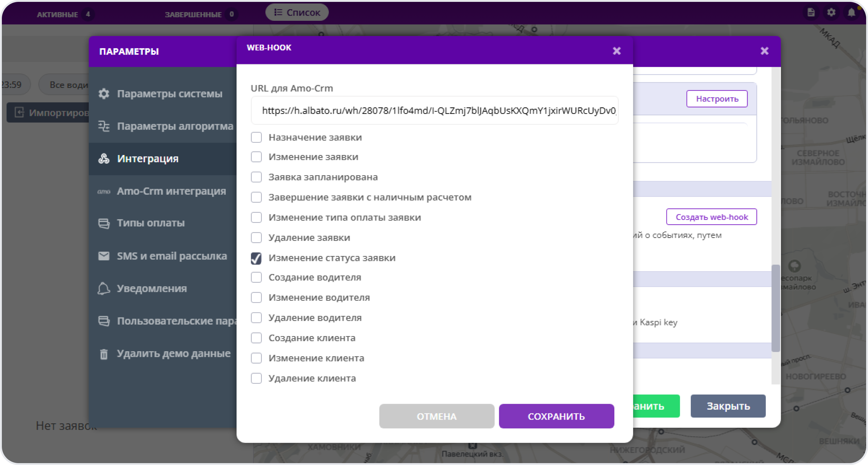Click the Создать web-hook button
Image resolution: width=868 pixels, height=465 pixels.
[x=711, y=217]
